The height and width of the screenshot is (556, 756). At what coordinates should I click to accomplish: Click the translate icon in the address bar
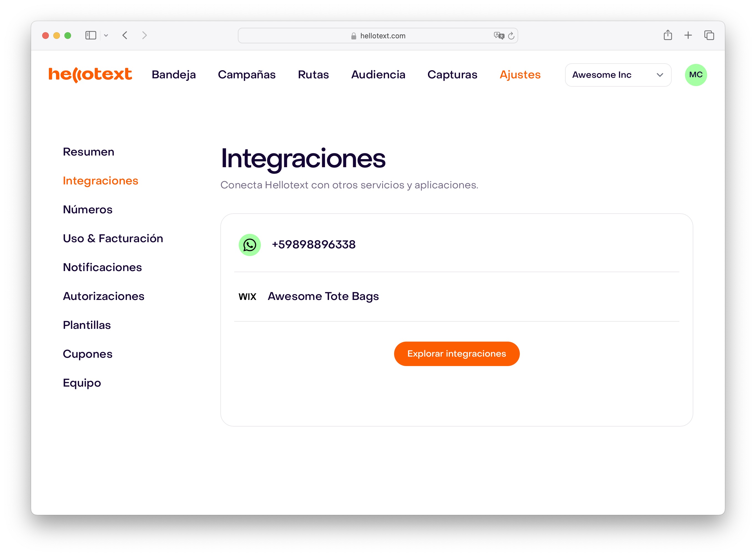pos(499,36)
